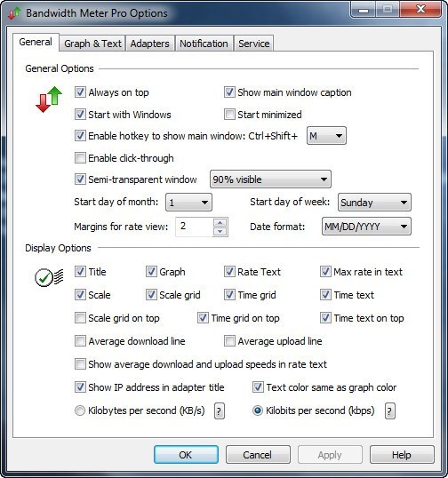
Task: Increase Margins for rate view with up arrow
Action: pos(220,222)
